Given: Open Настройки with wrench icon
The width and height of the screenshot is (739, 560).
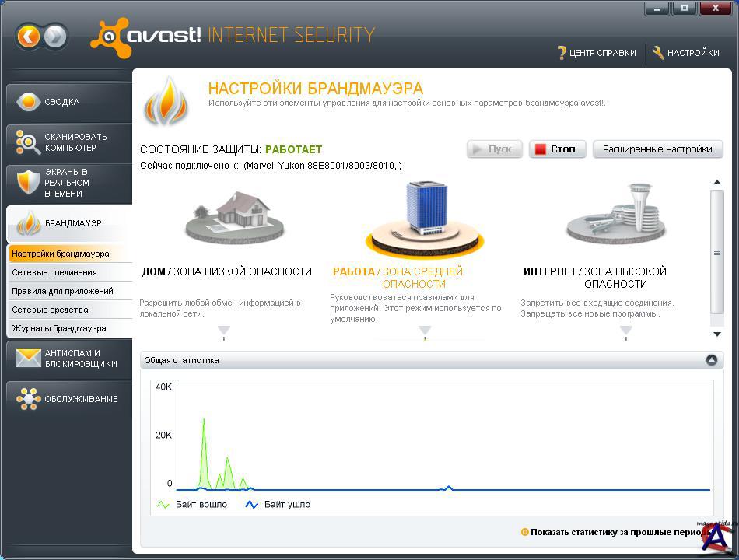Looking at the screenshot, I should 685,53.
